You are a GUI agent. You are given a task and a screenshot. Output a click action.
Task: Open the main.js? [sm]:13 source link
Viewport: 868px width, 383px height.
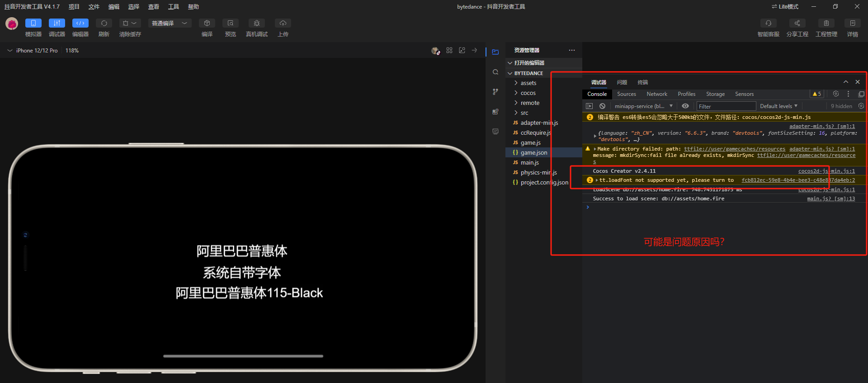click(x=831, y=199)
